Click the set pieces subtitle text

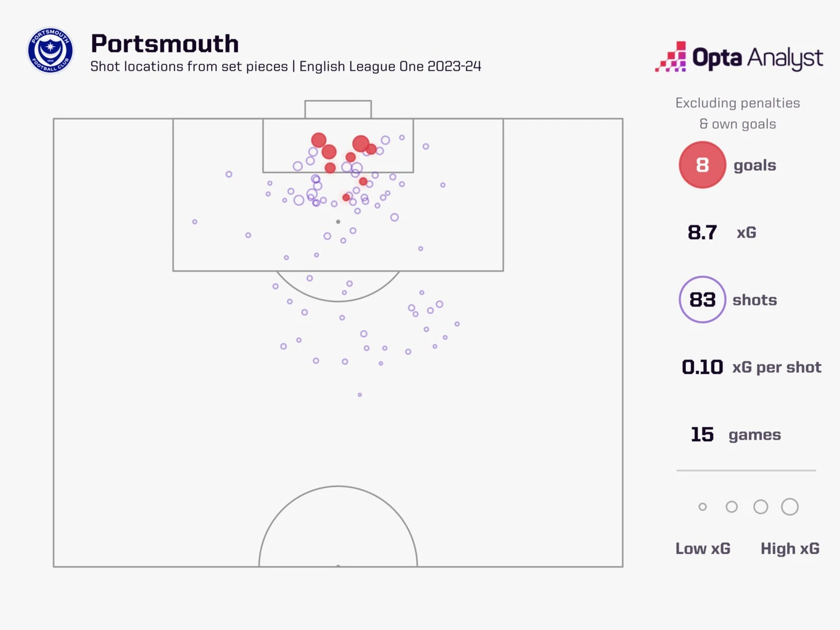pyautogui.click(x=285, y=67)
